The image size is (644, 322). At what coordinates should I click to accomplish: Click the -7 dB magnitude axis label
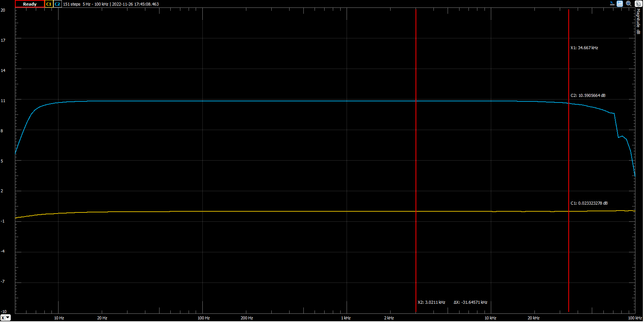pos(3,281)
